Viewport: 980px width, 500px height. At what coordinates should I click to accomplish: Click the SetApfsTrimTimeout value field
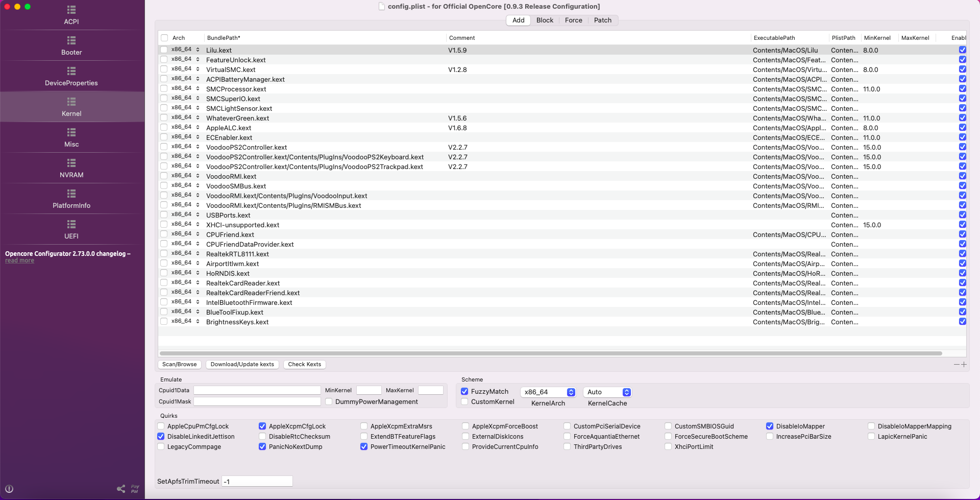point(257,481)
